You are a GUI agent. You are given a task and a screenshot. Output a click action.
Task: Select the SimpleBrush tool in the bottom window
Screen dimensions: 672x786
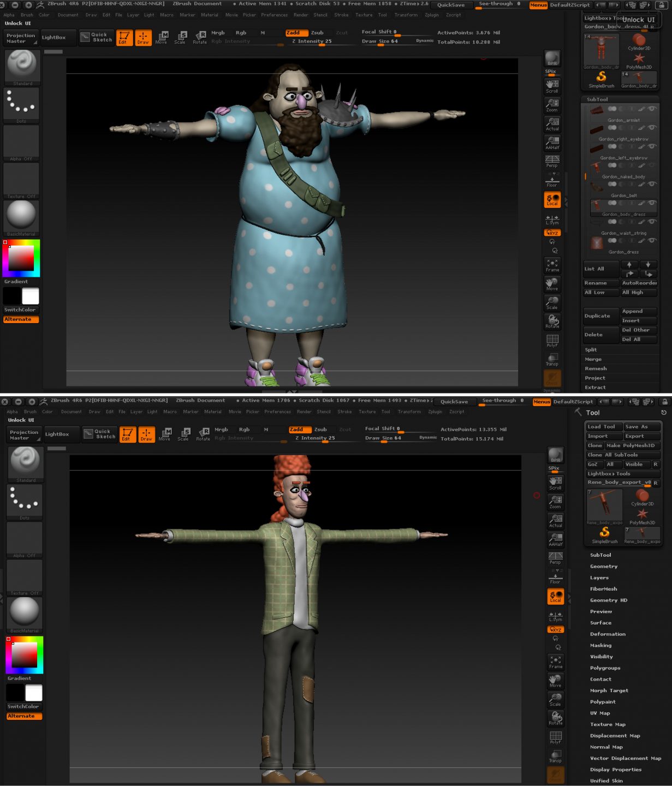click(604, 534)
